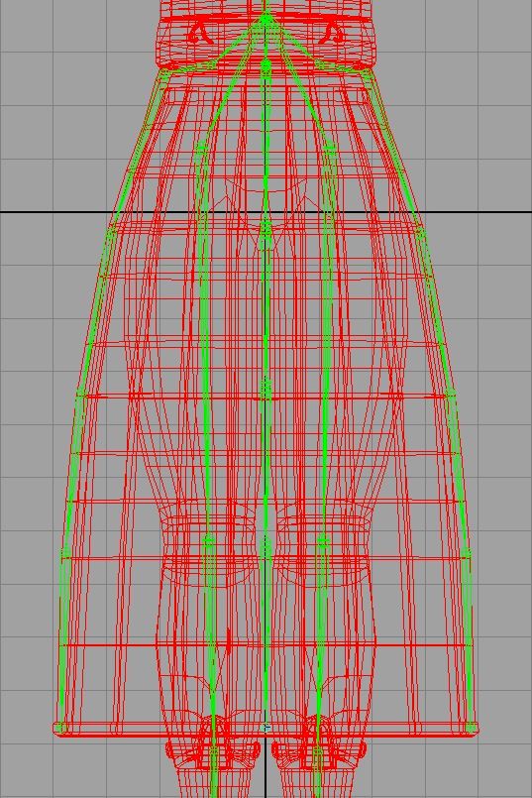
Task: Select right outer skirt mid-height joint
Action: [x=450, y=393]
